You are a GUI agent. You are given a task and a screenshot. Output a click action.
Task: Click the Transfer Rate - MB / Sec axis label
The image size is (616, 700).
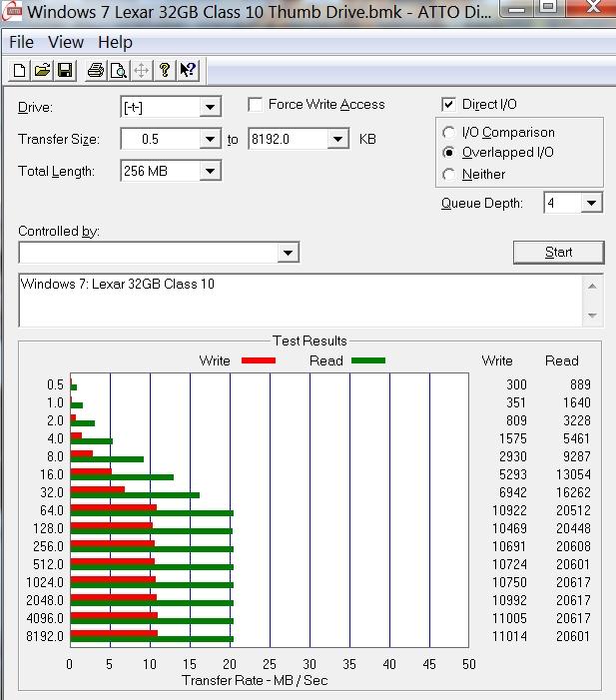click(255, 680)
